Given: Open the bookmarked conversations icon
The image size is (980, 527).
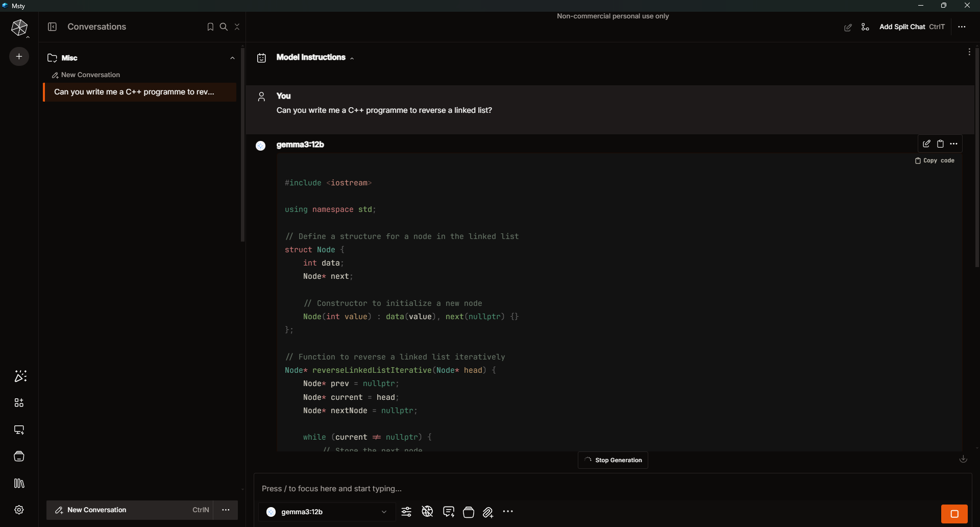Looking at the screenshot, I should point(210,27).
